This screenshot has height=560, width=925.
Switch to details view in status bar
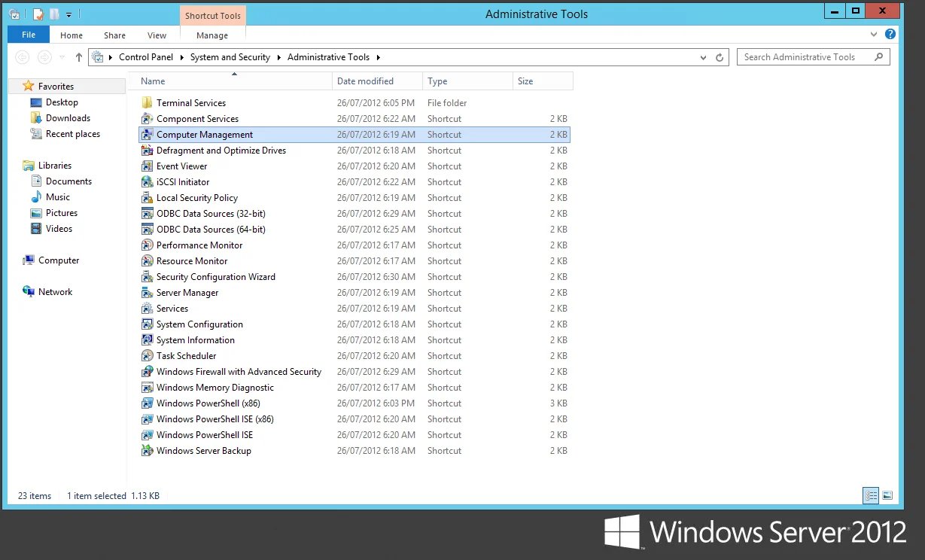(871, 495)
